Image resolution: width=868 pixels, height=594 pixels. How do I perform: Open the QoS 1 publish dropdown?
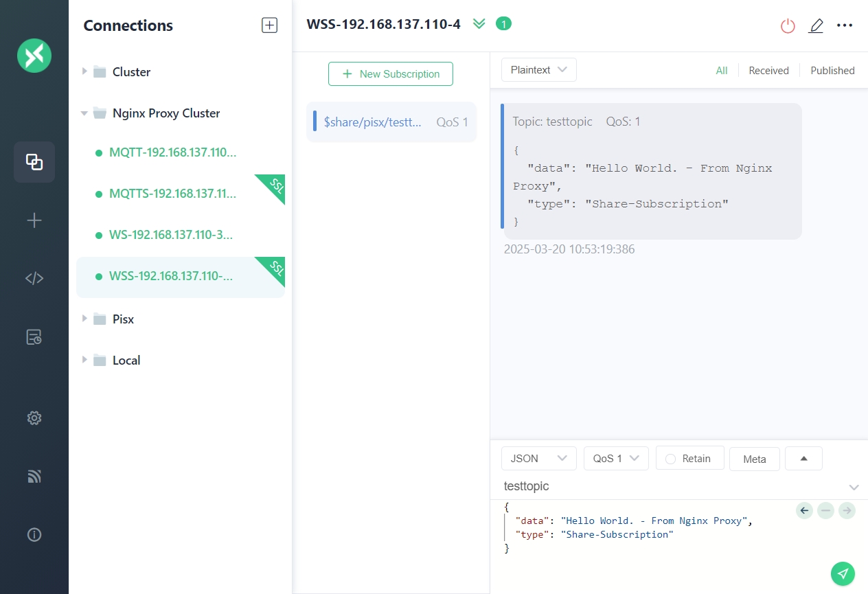point(615,459)
